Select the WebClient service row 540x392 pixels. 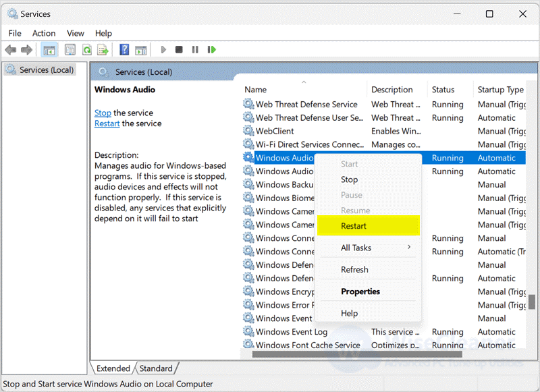[384, 131]
